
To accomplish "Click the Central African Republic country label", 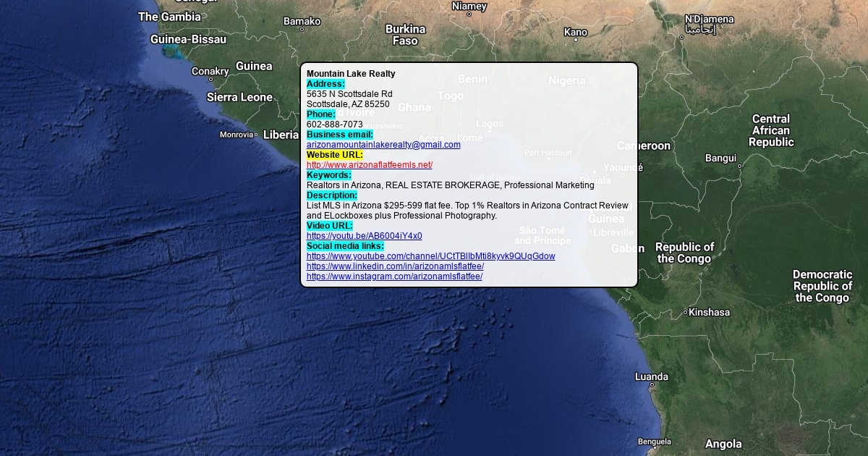I will [771, 130].
